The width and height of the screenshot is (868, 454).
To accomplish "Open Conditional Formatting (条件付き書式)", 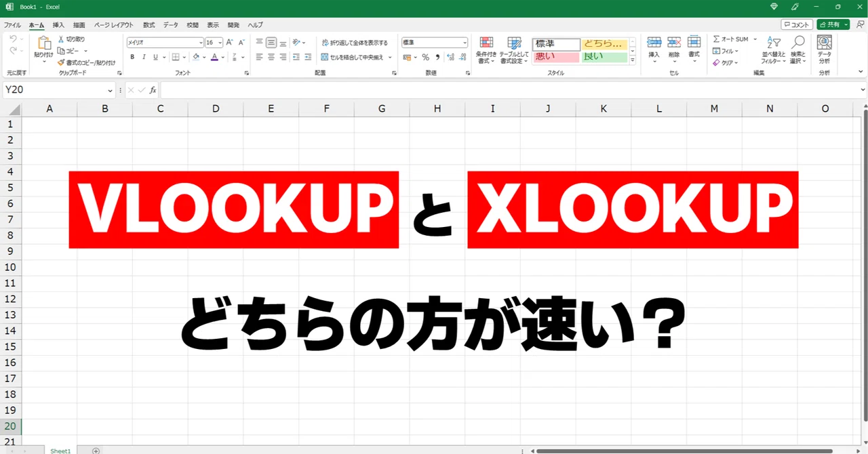I will (486, 50).
